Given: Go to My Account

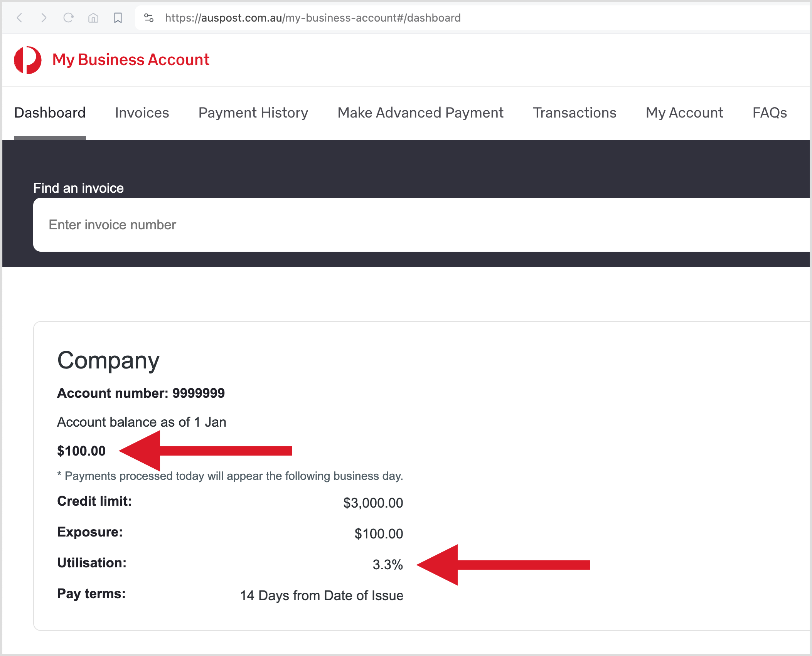Looking at the screenshot, I should (684, 113).
